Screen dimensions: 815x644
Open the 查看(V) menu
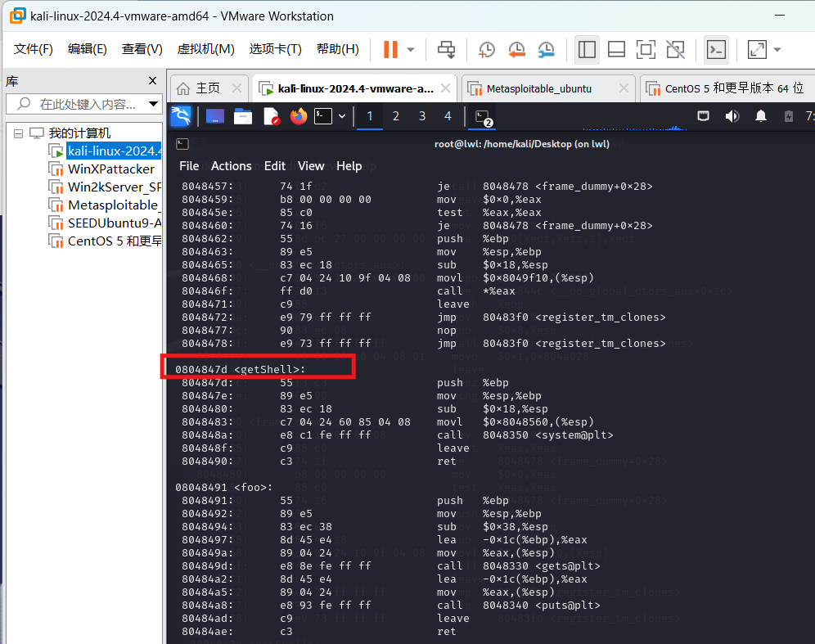coord(142,49)
